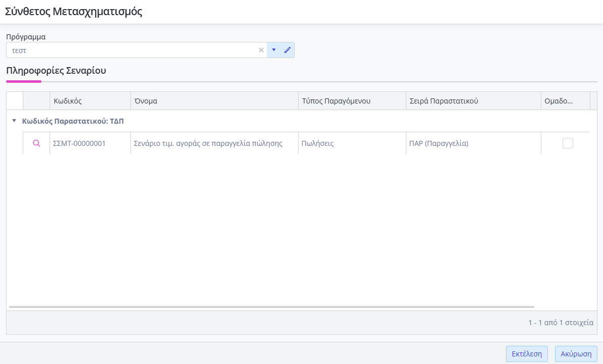Image resolution: width=603 pixels, height=364 pixels.
Task: Click the truncated Ομαδο... column header
Action: pos(559,101)
